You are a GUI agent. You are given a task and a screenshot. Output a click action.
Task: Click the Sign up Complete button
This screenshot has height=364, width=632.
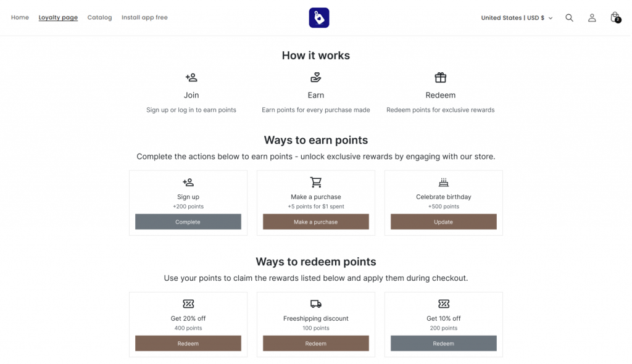tap(188, 222)
